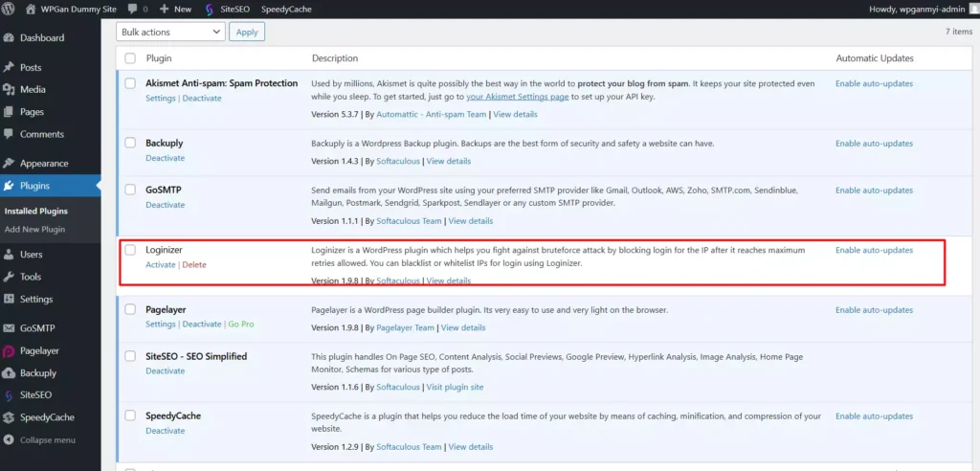
Task: Check the Akismet Anti-spam plugin checkbox
Action: (130, 83)
